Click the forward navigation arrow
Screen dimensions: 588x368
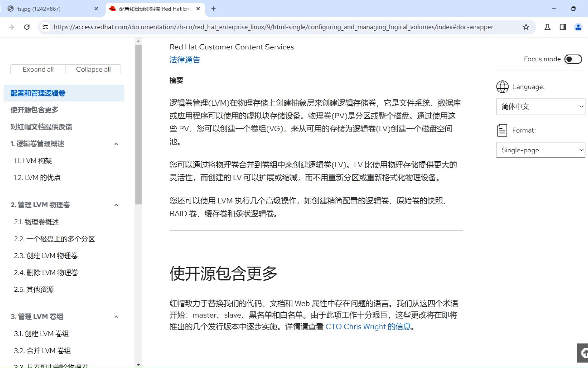click(x=11, y=27)
